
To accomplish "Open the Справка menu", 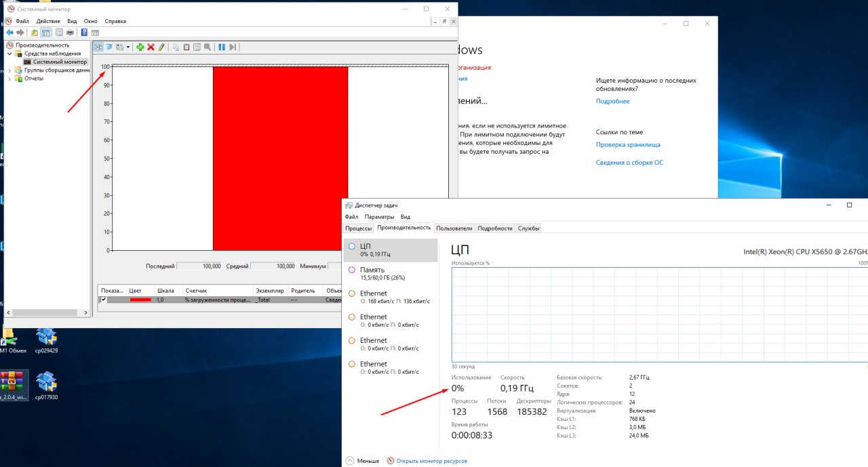I will coord(116,21).
